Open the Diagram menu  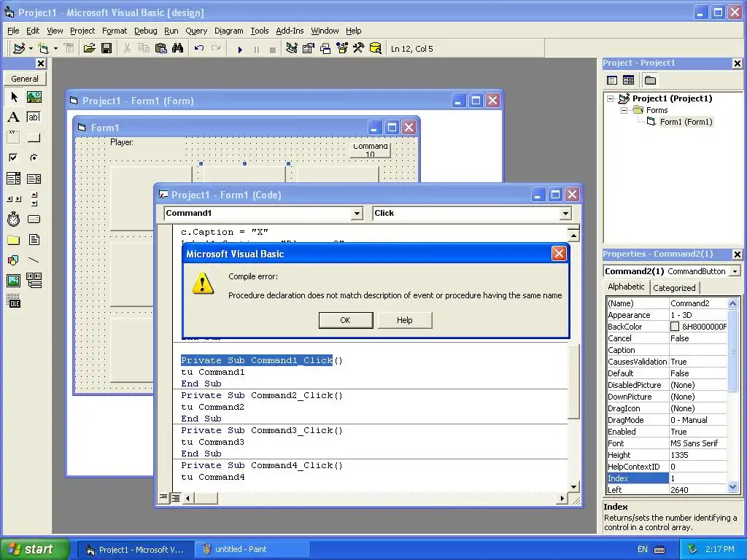tap(228, 31)
